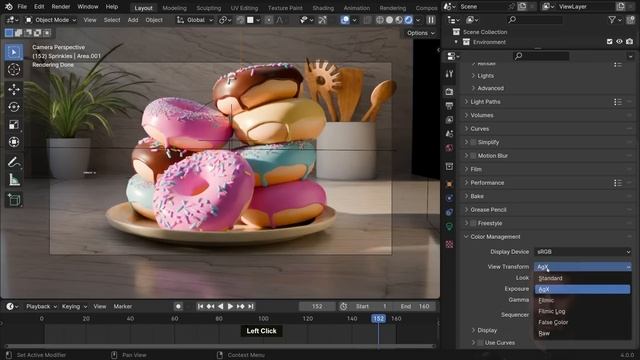Open the Render menu
This screenshot has height=360, width=640.
(60, 7)
